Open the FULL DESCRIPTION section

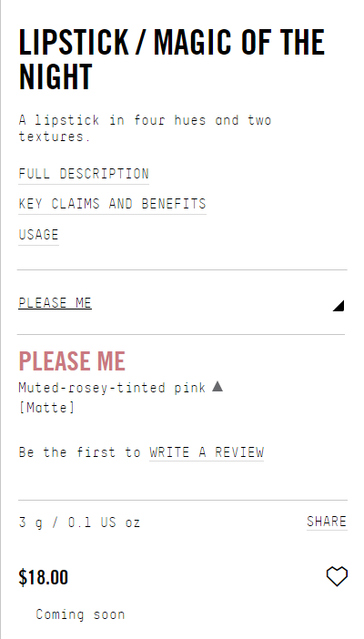point(84,174)
